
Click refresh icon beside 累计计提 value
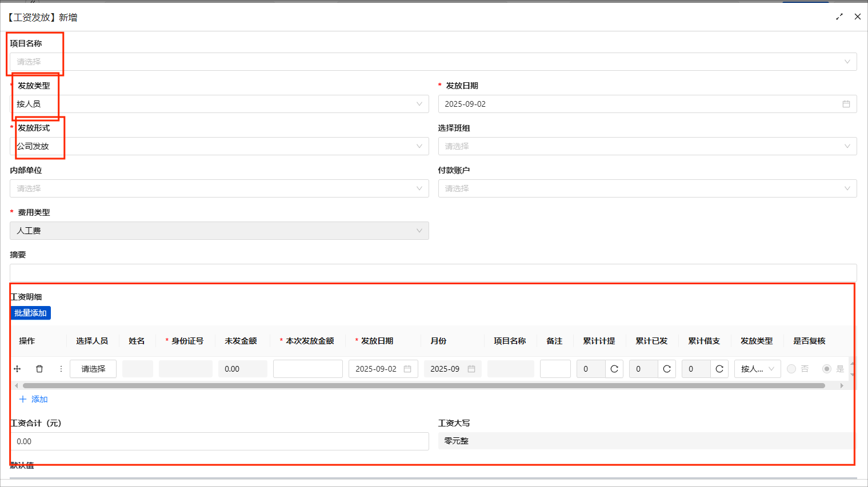(x=614, y=369)
